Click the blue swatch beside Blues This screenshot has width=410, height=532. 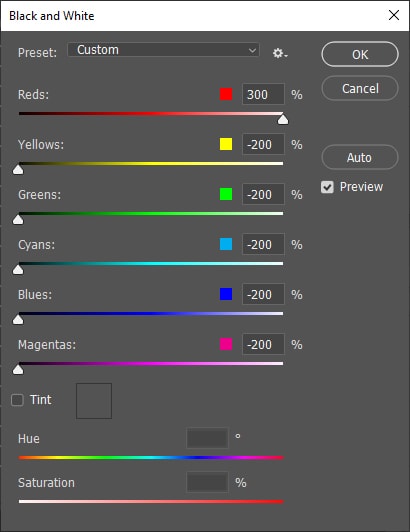(x=226, y=294)
